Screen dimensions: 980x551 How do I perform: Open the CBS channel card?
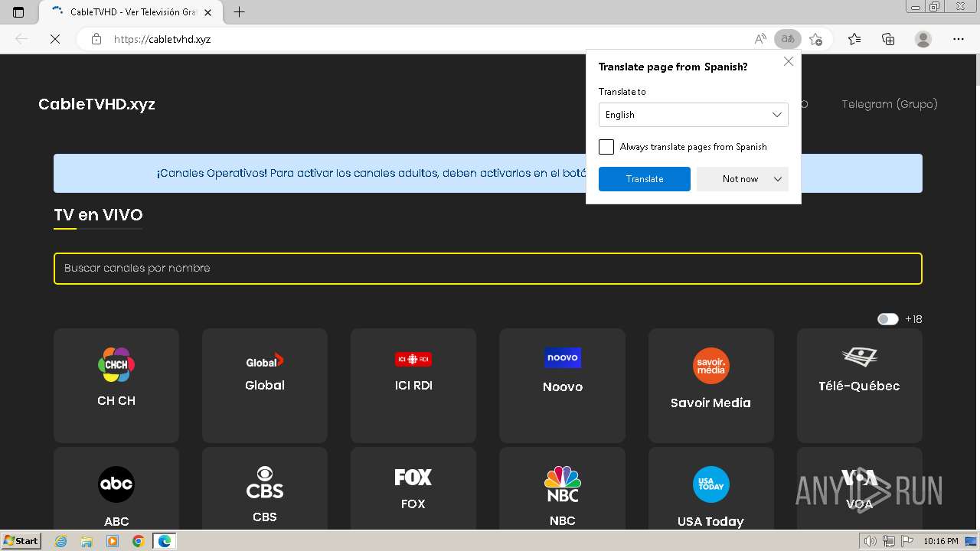(x=265, y=489)
